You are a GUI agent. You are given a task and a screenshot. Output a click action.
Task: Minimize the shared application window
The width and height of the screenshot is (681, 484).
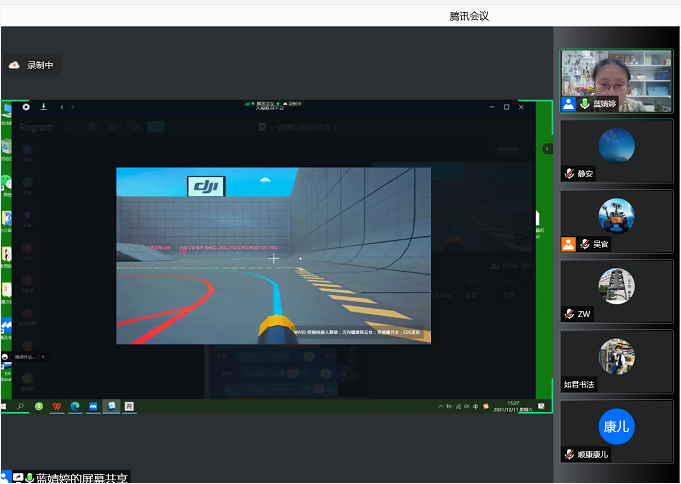pos(492,107)
